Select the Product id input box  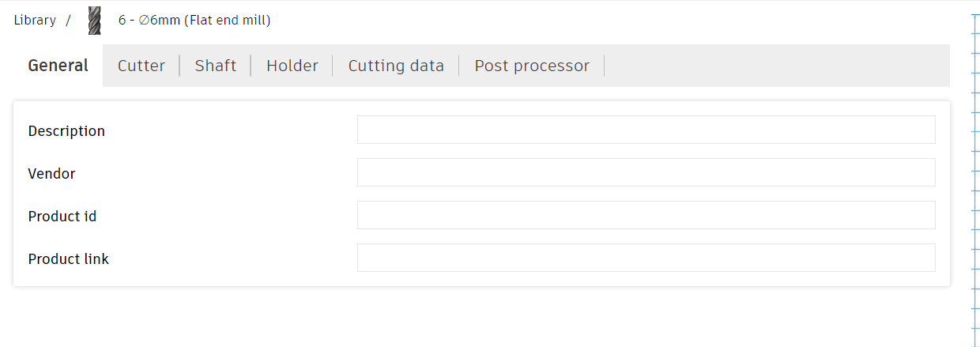pos(646,215)
